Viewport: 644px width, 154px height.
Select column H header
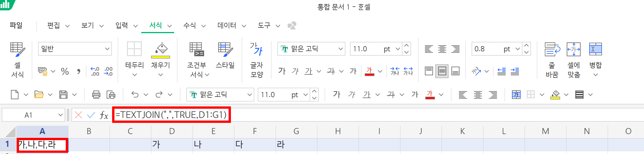tap(338, 132)
